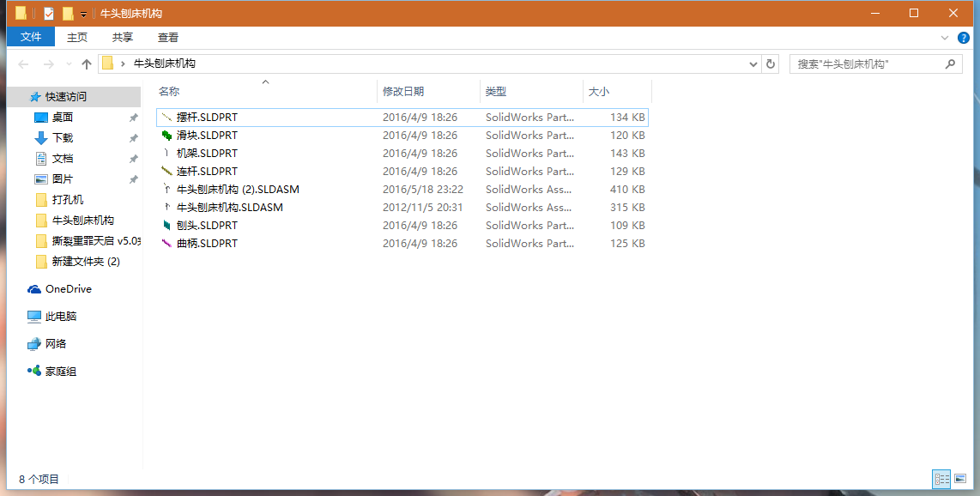This screenshot has height=496, width=980.
Task: Open 桌面 in quick access sidebar
Action: tap(63, 118)
